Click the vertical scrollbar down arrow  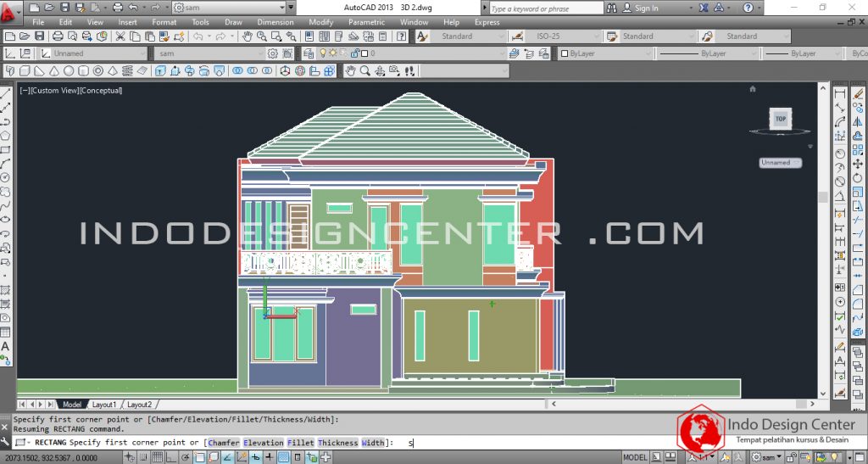tap(822, 394)
